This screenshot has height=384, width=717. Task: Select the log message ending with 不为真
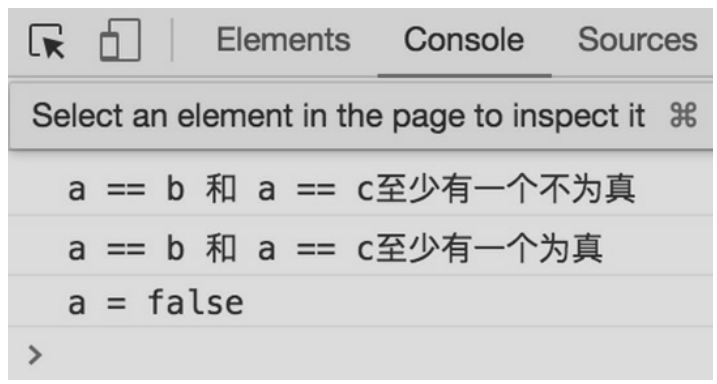click(x=352, y=189)
